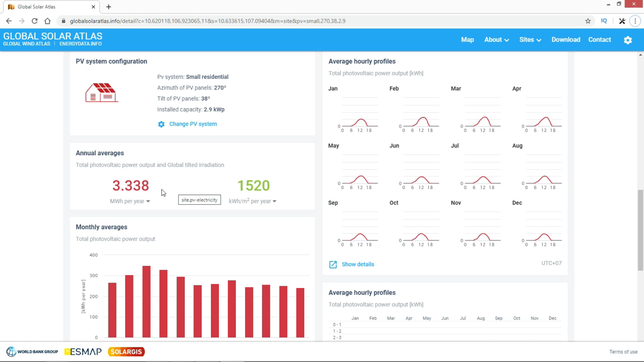Click the gear icon beside Change PV system

(x=161, y=124)
